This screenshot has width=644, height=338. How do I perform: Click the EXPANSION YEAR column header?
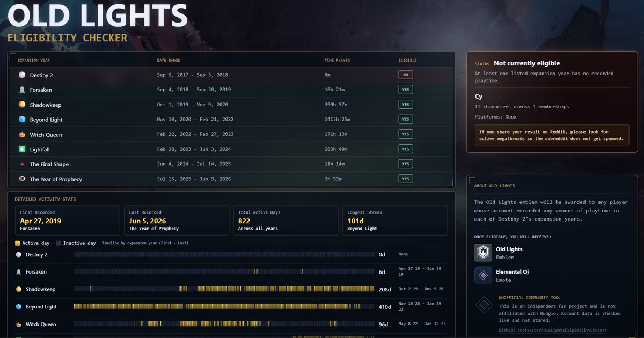tap(34, 61)
